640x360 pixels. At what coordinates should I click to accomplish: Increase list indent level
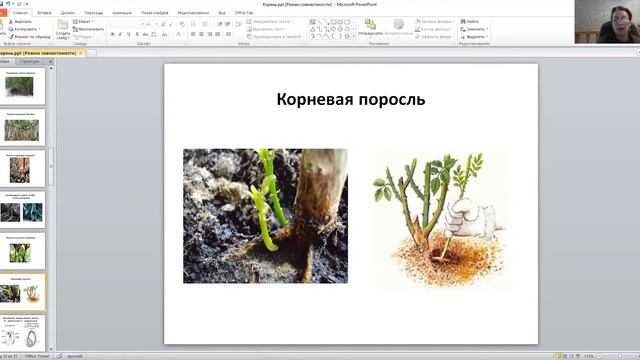point(227,24)
